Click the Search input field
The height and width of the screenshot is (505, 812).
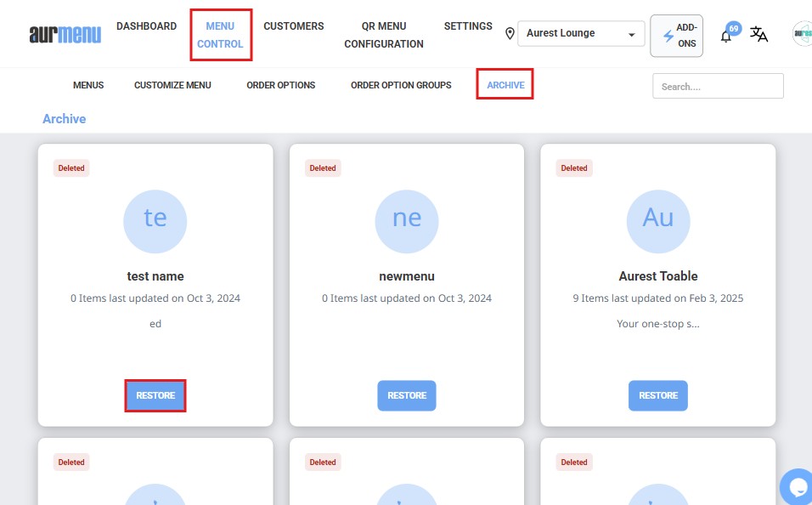click(718, 86)
